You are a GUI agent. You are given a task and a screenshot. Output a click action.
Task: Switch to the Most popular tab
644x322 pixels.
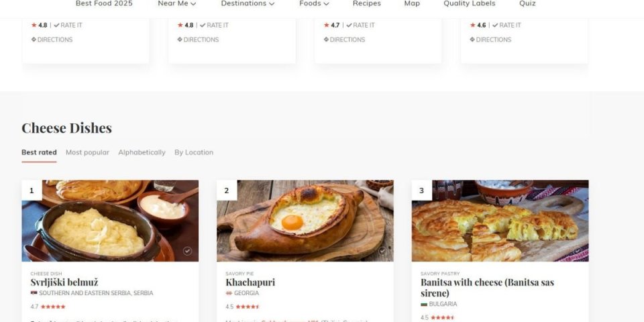coord(87,152)
